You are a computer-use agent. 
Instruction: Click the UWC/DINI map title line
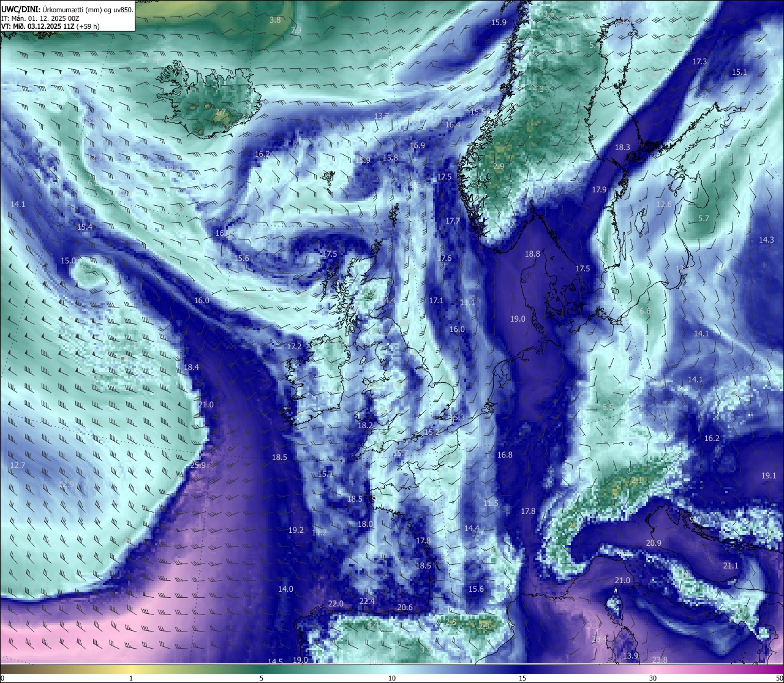tap(67, 10)
